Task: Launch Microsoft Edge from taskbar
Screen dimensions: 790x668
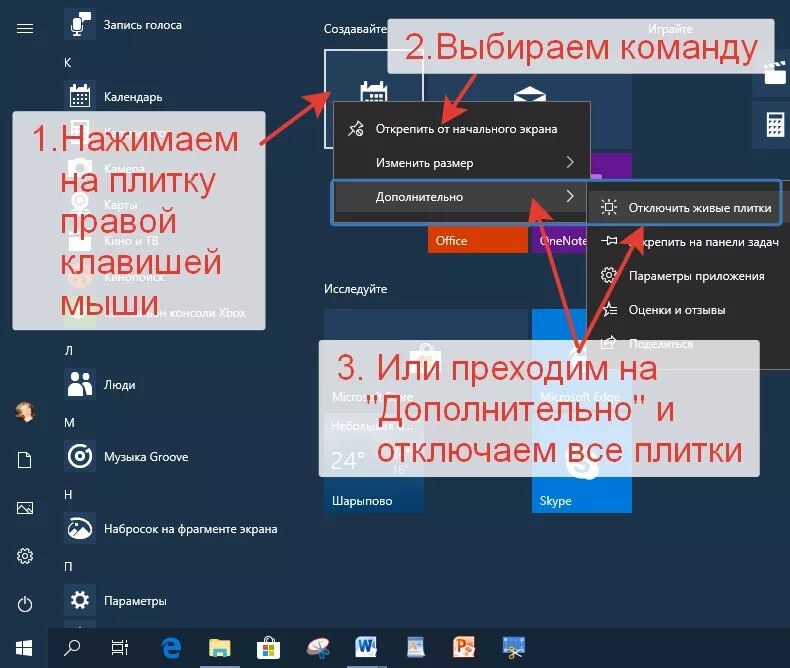Action: (x=171, y=648)
